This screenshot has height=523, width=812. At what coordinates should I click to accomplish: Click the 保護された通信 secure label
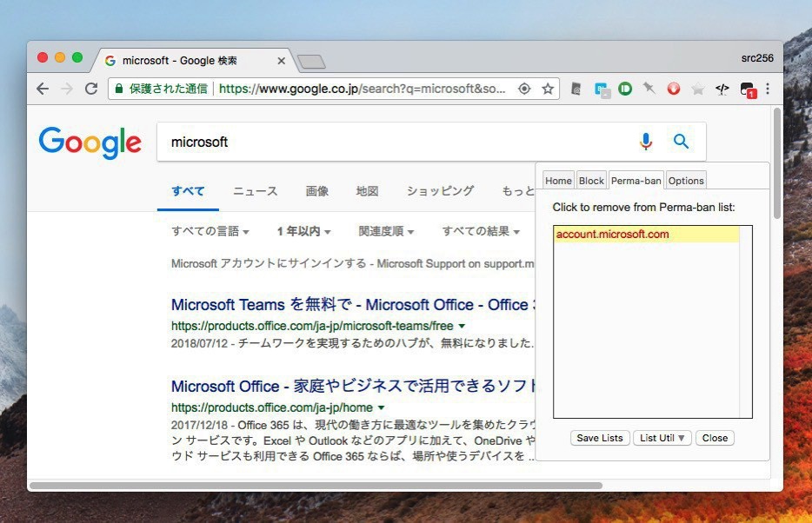click(169, 89)
